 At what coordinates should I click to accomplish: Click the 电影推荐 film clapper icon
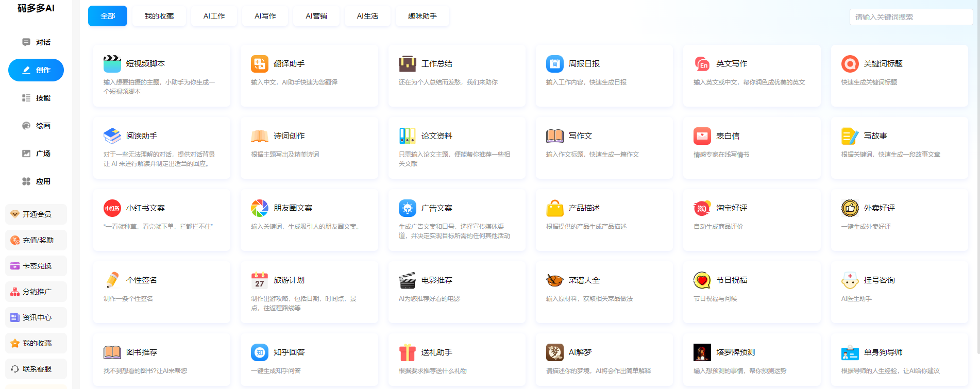pos(408,280)
